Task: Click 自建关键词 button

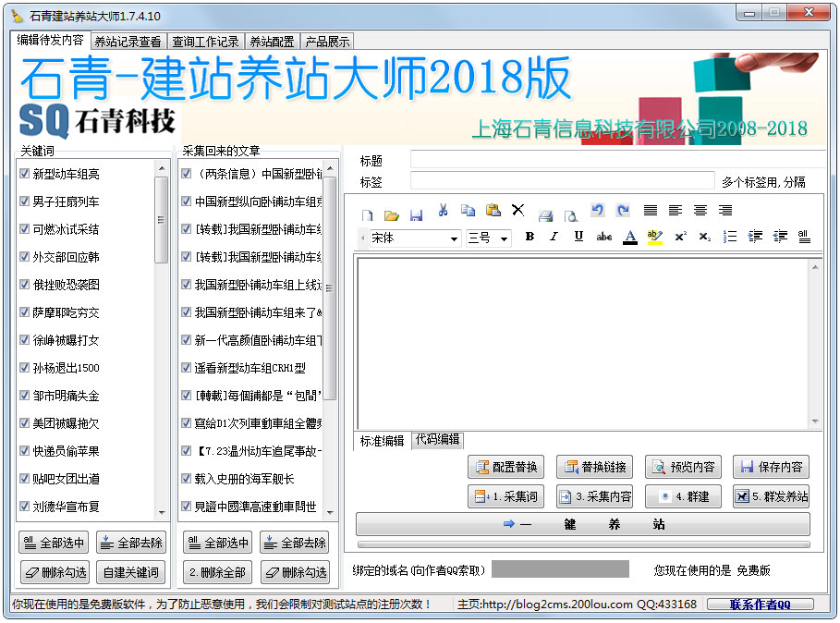Action: click(130, 572)
